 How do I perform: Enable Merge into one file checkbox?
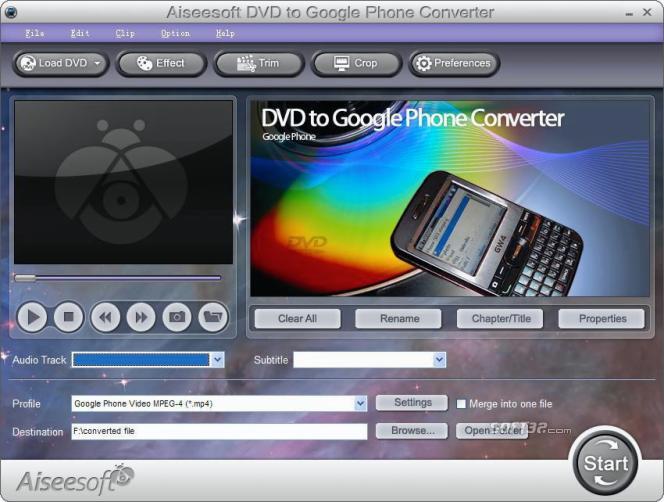click(x=461, y=404)
